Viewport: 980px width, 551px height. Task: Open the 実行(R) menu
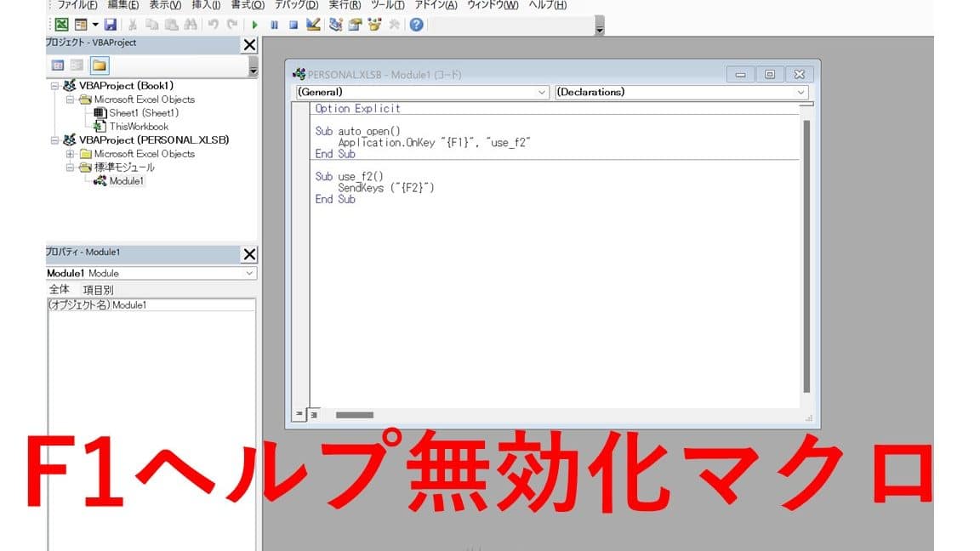[345, 5]
